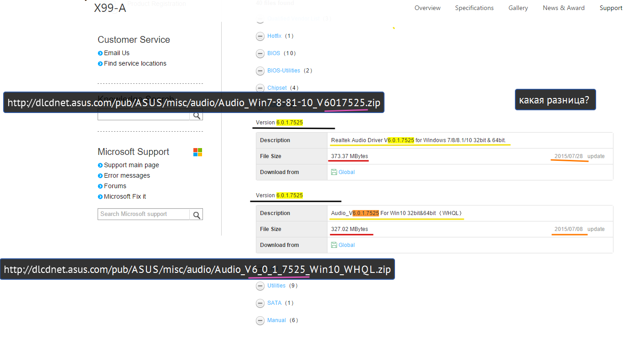Go to the Gallery tab
The width and height of the screenshot is (644, 349).
pos(518,8)
